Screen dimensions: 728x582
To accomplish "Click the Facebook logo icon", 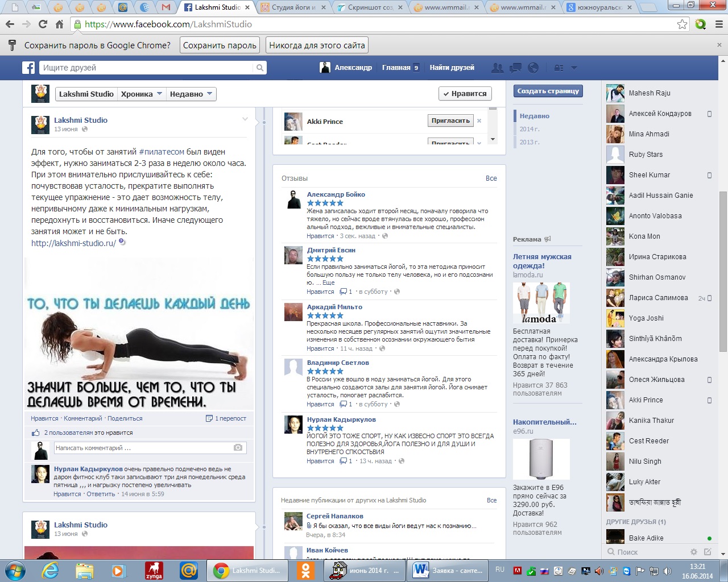I will [x=28, y=68].
